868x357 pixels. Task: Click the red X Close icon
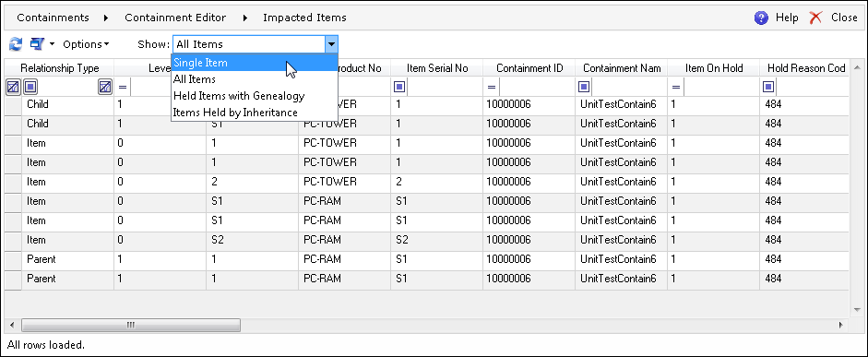click(816, 18)
